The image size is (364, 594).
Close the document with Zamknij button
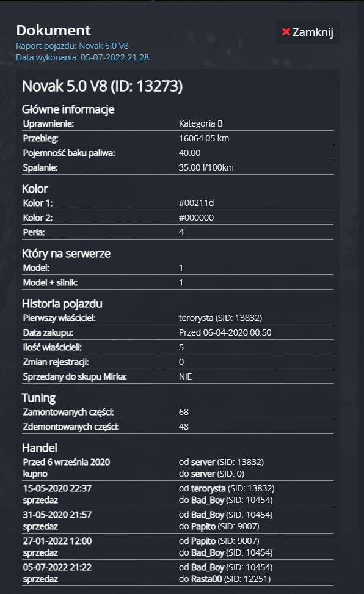point(308,32)
